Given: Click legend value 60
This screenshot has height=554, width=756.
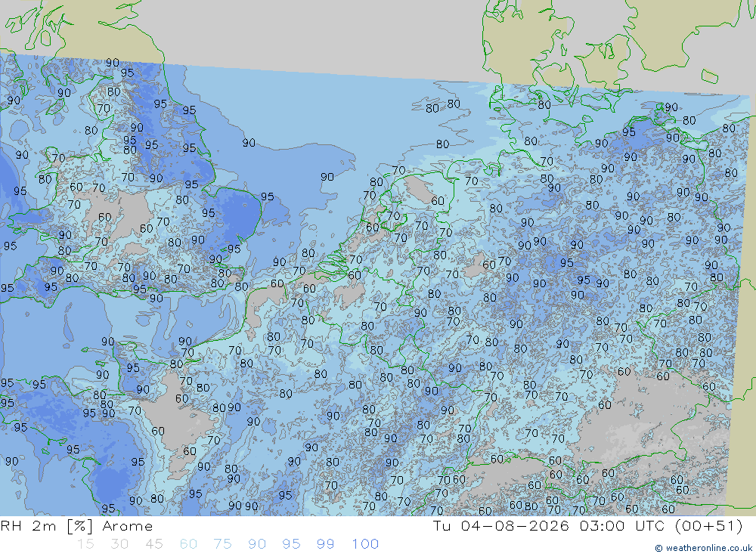Looking at the screenshot, I should (x=188, y=544).
